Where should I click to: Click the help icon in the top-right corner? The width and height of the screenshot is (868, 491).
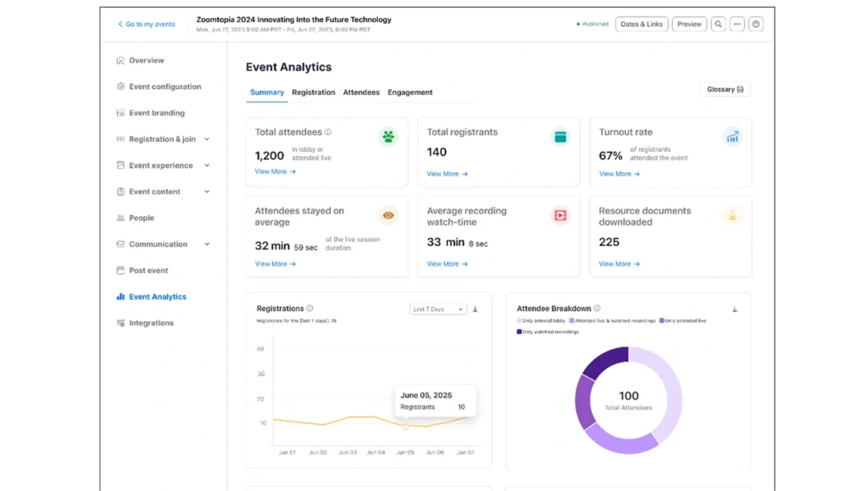(x=755, y=24)
